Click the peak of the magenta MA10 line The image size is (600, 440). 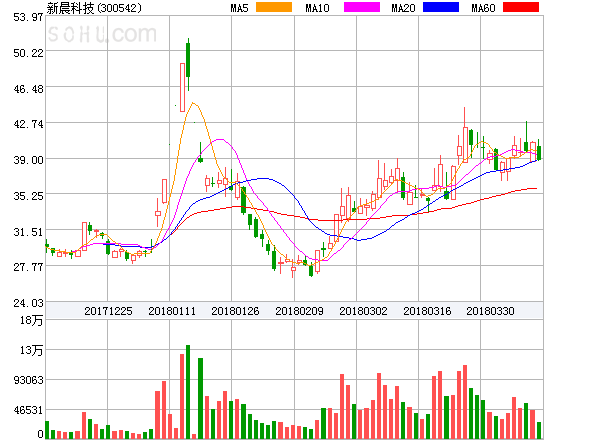coord(220,139)
